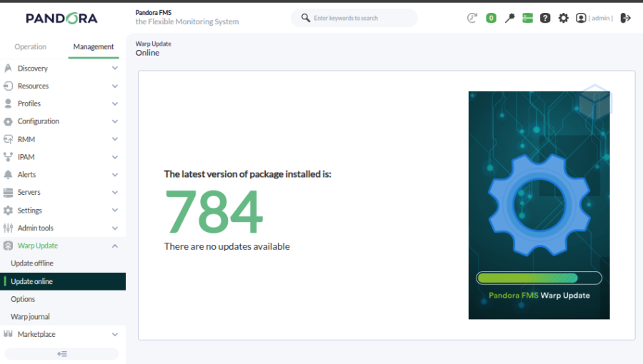Open the green server status icon
This screenshot has height=364, width=643.
point(527,18)
